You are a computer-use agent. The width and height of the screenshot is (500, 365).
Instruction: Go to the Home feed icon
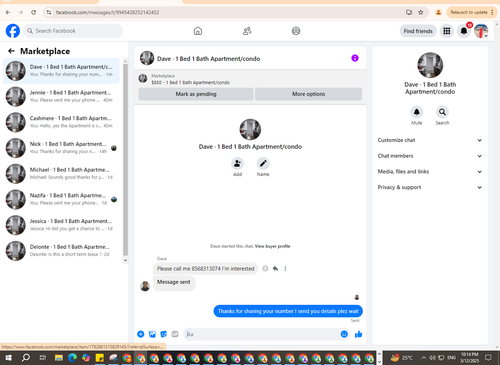coord(198,31)
